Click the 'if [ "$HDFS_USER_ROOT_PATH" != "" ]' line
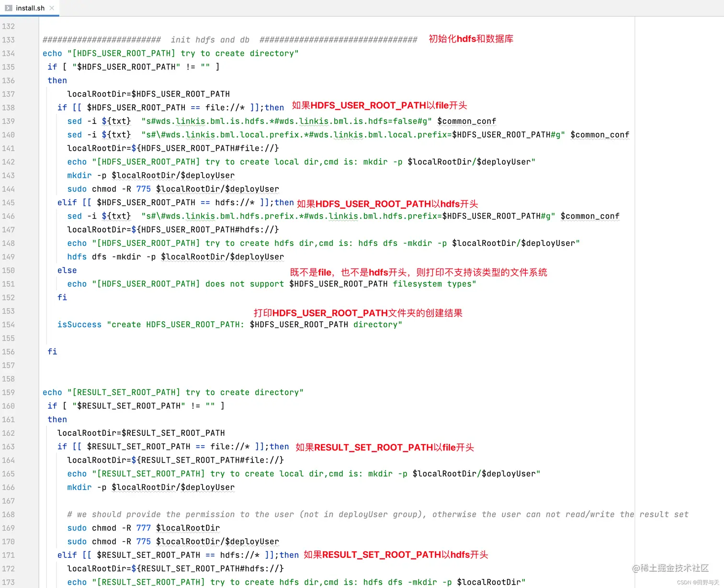The height and width of the screenshot is (588, 724). tap(134, 67)
